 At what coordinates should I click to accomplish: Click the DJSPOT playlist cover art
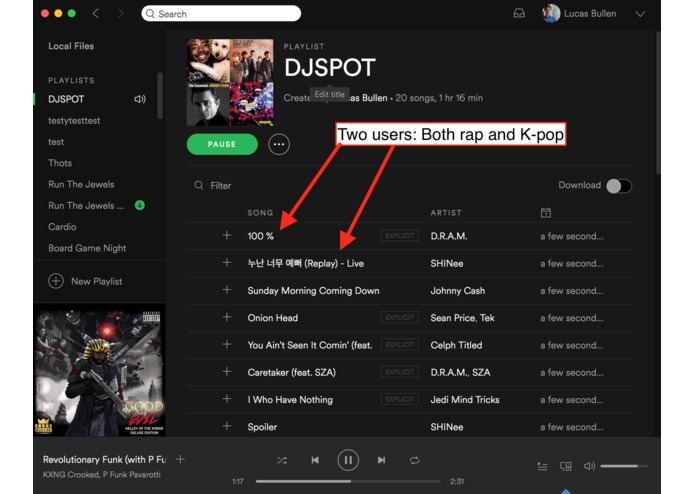coord(230,82)
